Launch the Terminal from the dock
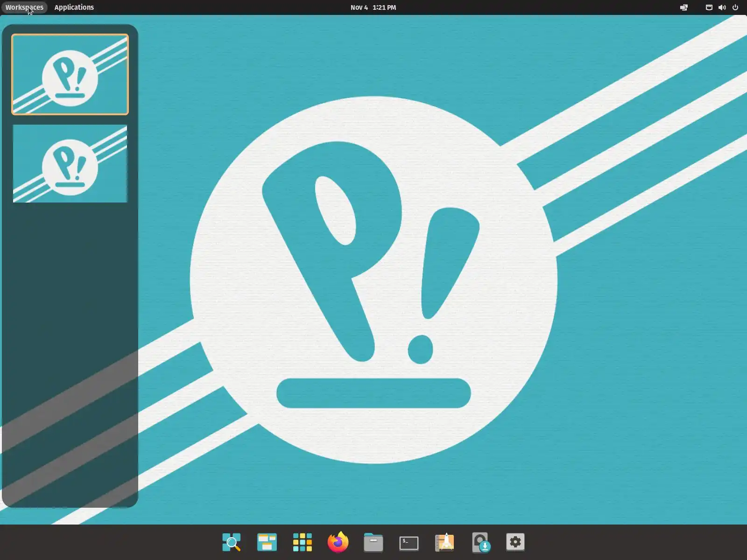The width and height of the screenshot is (747, 560). click(409, 543)
